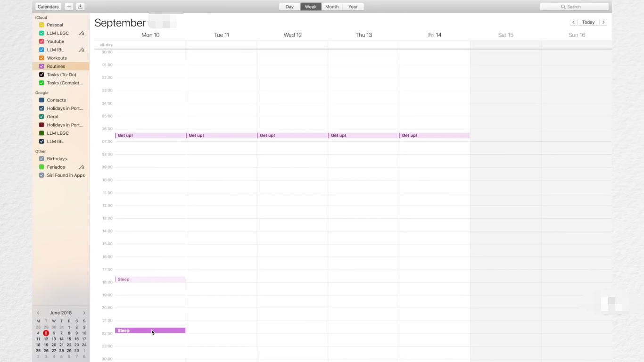The width and height of the screenshot is (644, 362).
Task: Select June 26 in the mini calendar
Action: coord(46,351)
